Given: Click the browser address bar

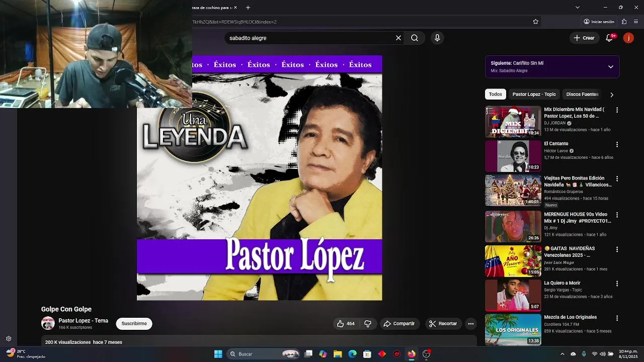Looking at the screenshot, I should pos(360,22).
